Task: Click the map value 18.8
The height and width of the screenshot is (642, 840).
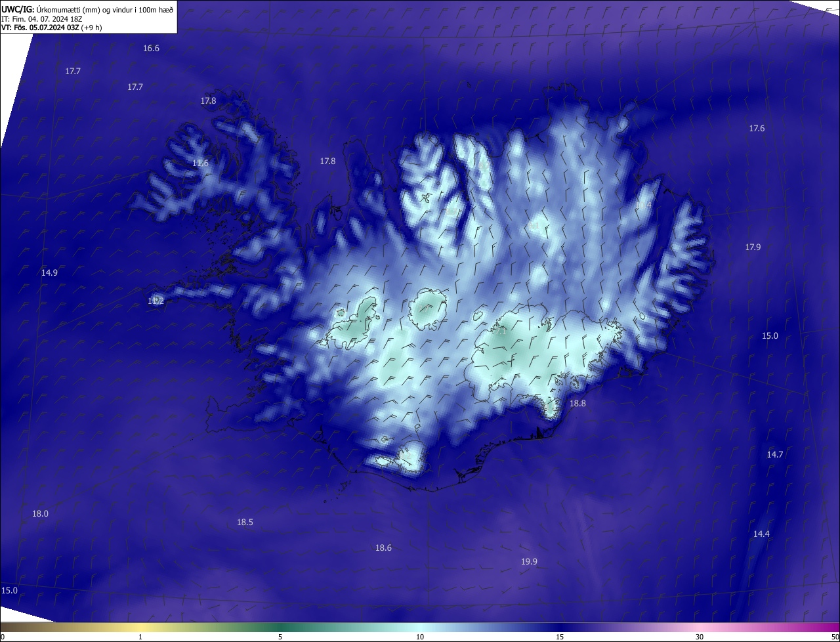Action: pyautogui.click(x=577, y=404)
